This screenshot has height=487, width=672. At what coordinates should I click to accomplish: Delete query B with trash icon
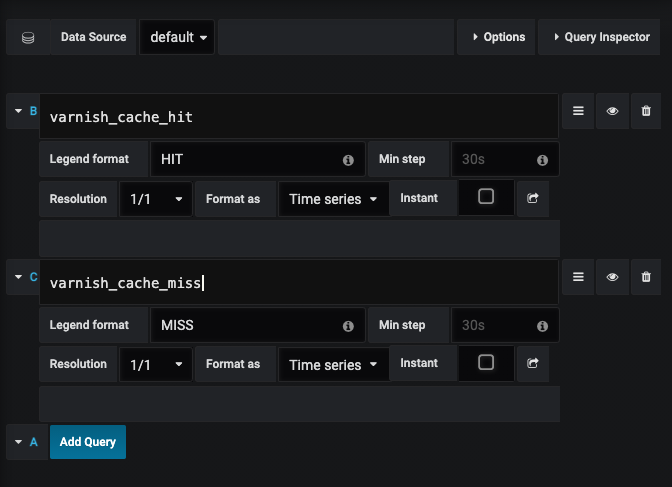[646, 111]
